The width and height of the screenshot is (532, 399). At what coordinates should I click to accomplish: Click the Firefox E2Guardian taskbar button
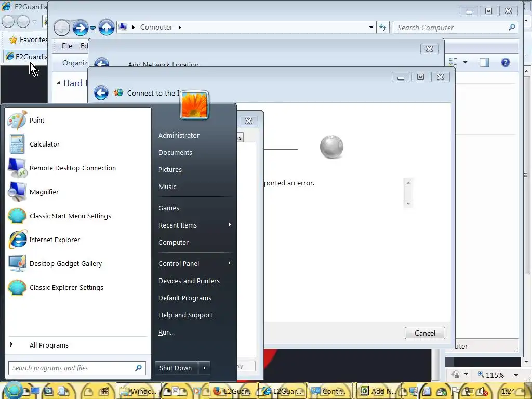pos(233,391)
